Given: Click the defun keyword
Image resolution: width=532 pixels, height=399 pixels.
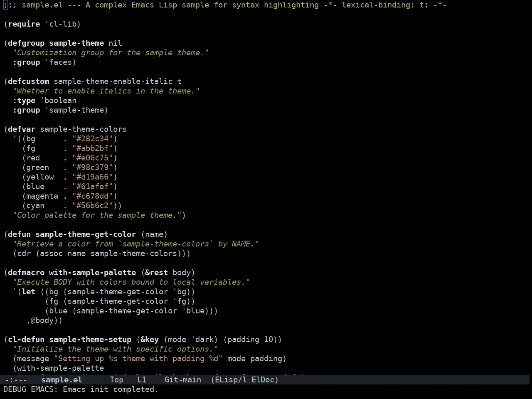Looking at the screenshot, I should click(20, 234).
